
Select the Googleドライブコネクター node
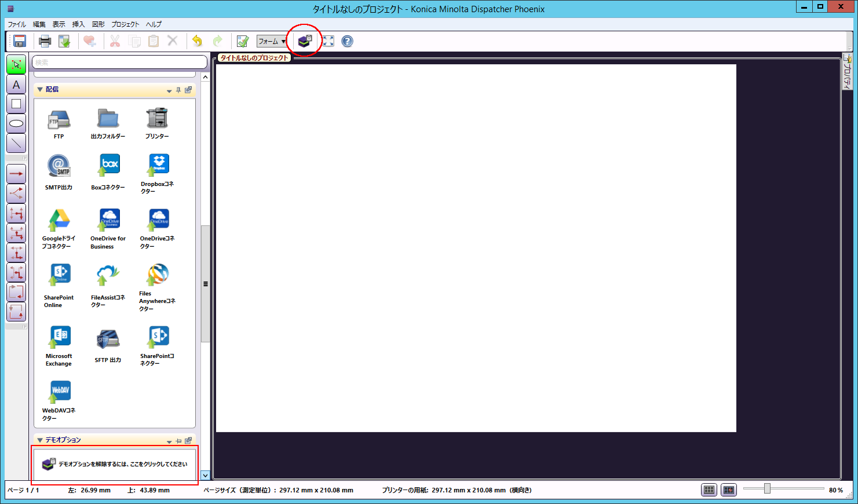pos(59,229)
